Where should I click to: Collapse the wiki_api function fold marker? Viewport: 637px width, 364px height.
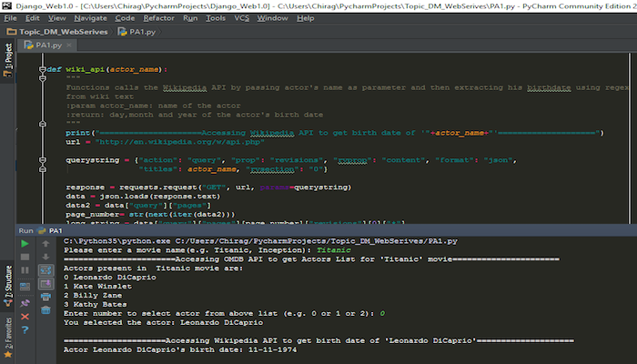pos(42,69)
